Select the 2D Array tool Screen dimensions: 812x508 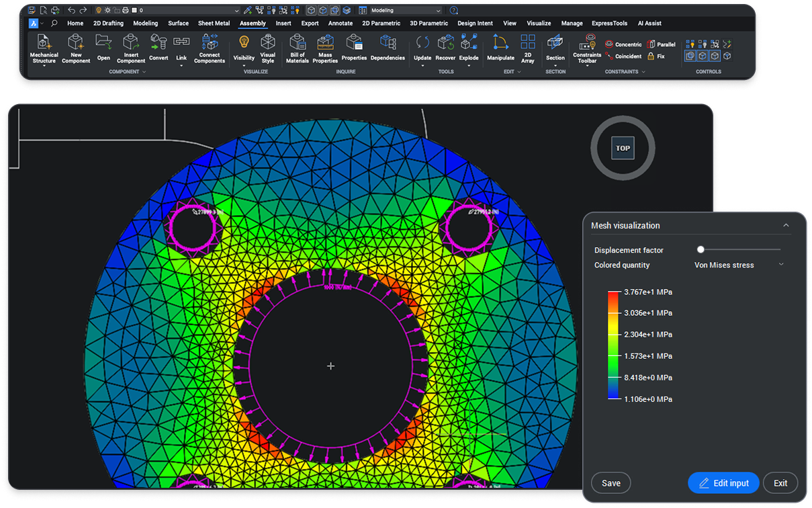click(x=528, y=43)
